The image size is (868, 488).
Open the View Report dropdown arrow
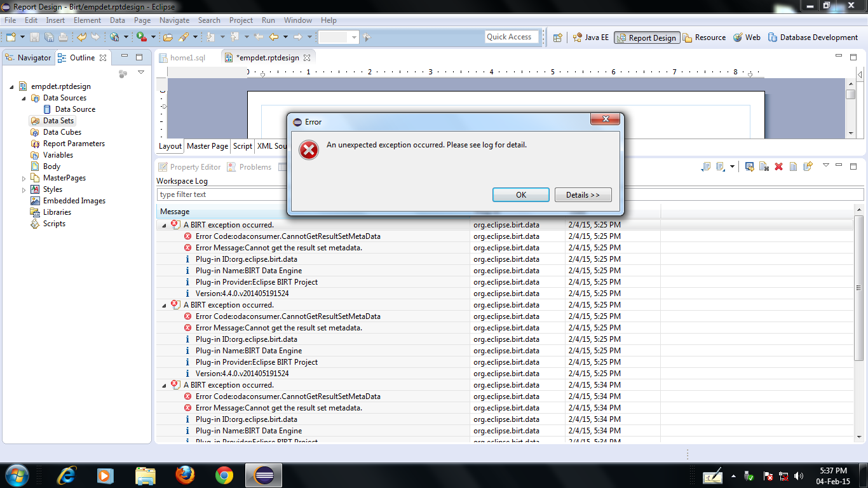pos(126,37)
